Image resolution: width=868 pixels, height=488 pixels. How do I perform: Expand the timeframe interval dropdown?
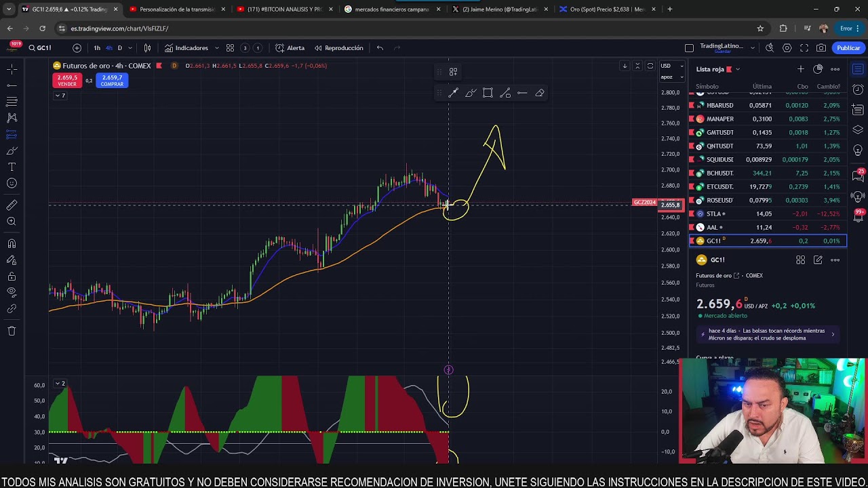130,48
